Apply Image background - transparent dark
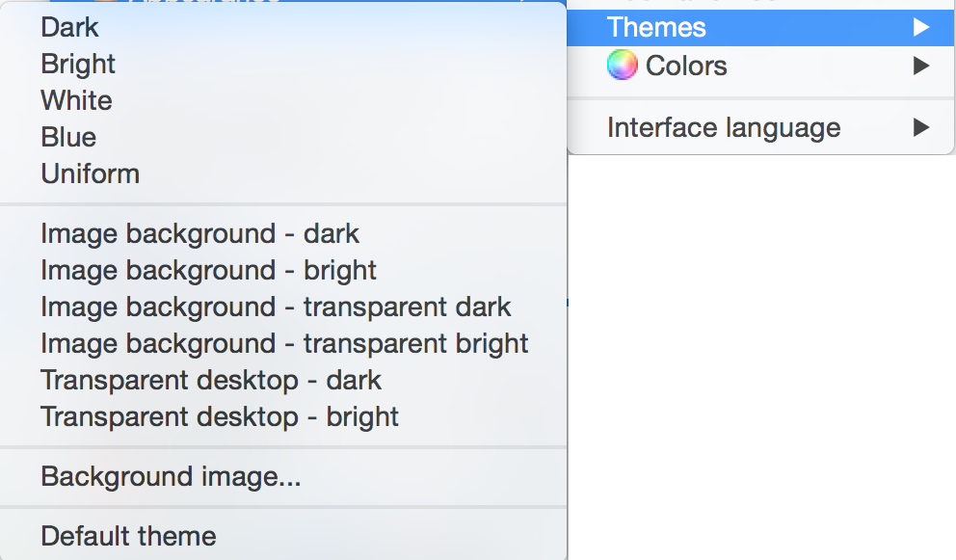Viewport: 956px width, 560px height. point(276,307)
